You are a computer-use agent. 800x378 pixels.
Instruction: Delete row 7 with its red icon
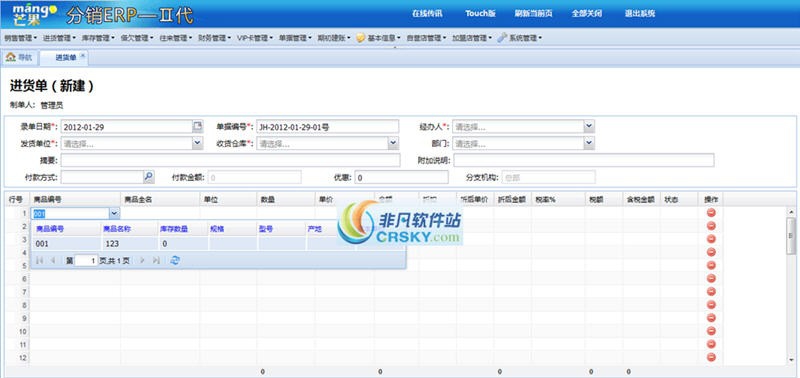pyautogui.click(x=711, y=292)
